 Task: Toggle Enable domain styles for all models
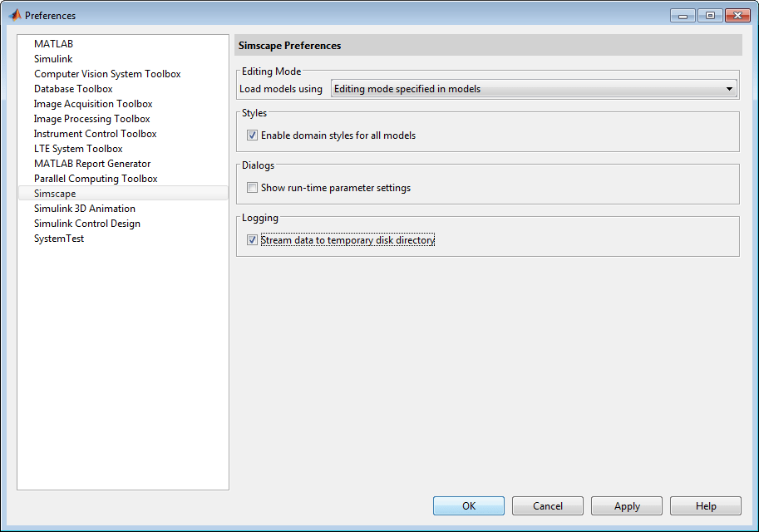click(x=252, y=135)
